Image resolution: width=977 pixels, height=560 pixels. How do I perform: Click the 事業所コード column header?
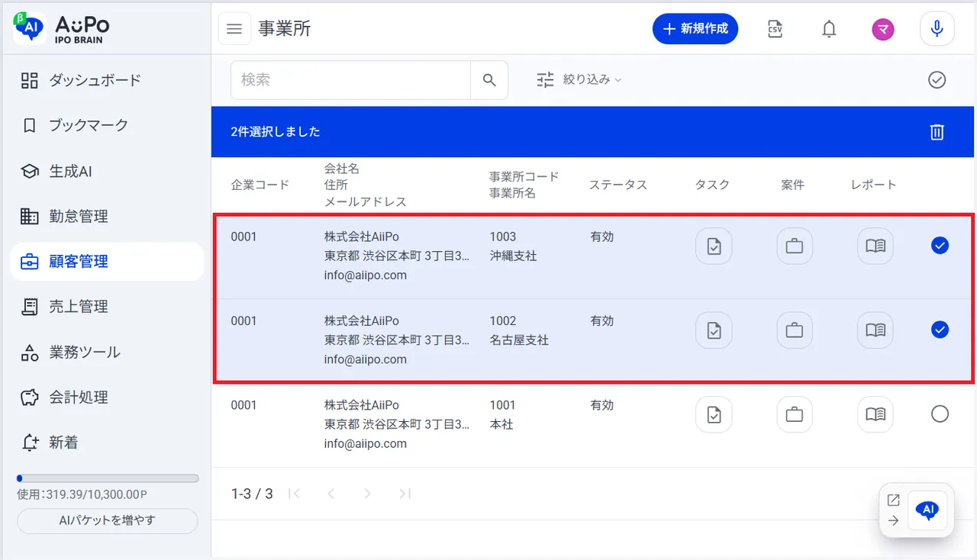coord(524,176)
